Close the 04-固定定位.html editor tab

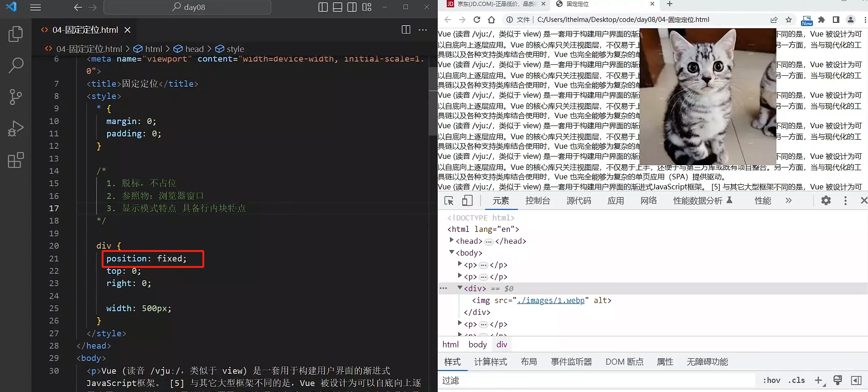click(x=128, y=30)
